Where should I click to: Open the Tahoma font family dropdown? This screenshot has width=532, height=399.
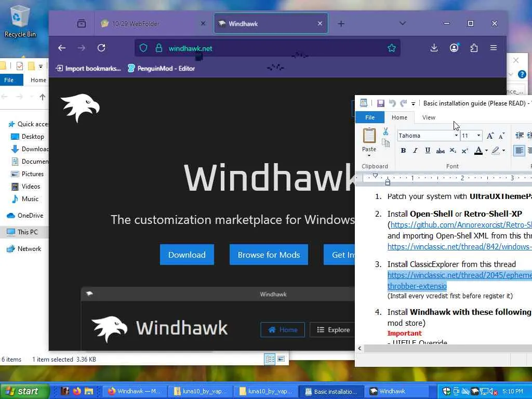click(456, 136)
